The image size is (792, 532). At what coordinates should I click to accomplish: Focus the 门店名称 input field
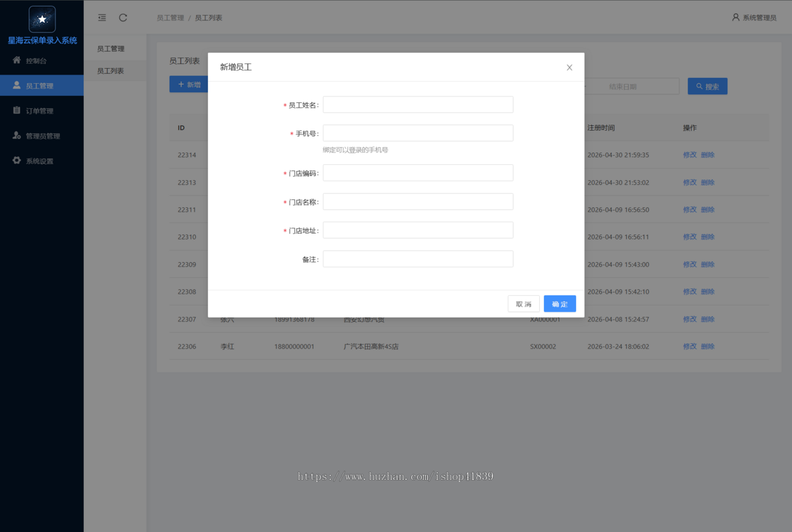pyautogui.click(x=418, y=201)
